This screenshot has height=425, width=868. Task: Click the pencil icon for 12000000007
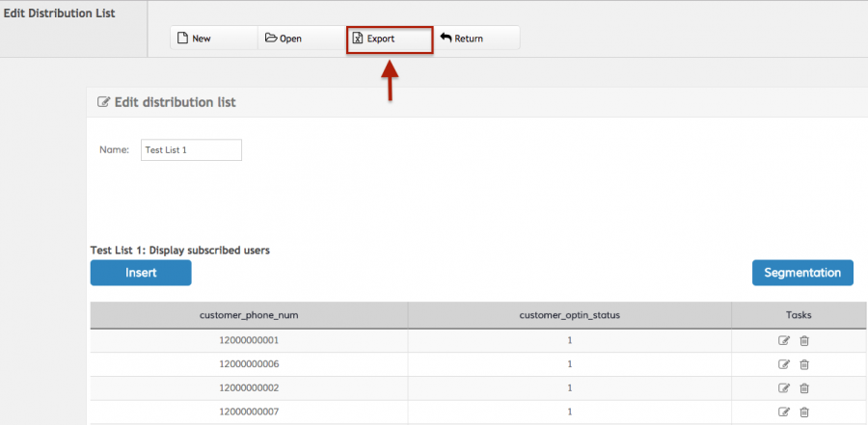tap(784, 412)
